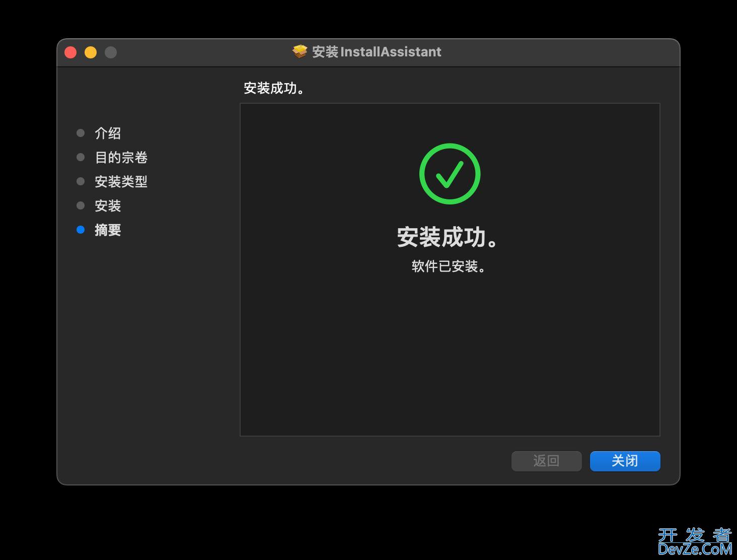Click the grey disabled zoom window button
This screenshot has width=737, height=560.
tap(111, 52)
